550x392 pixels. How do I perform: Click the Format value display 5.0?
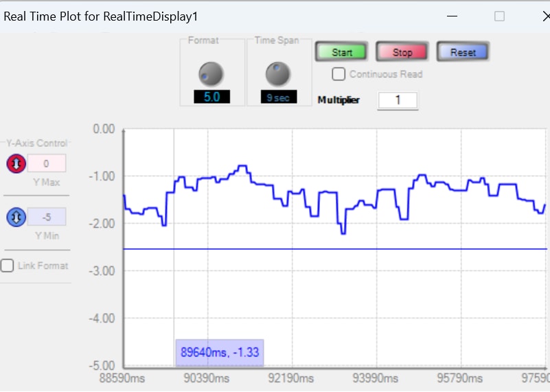(x=212, y=96)
